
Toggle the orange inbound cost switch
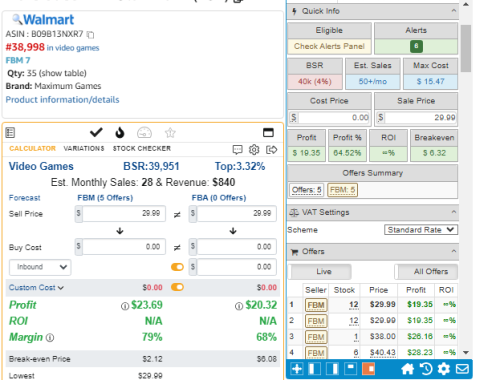(x=177, y=267)
